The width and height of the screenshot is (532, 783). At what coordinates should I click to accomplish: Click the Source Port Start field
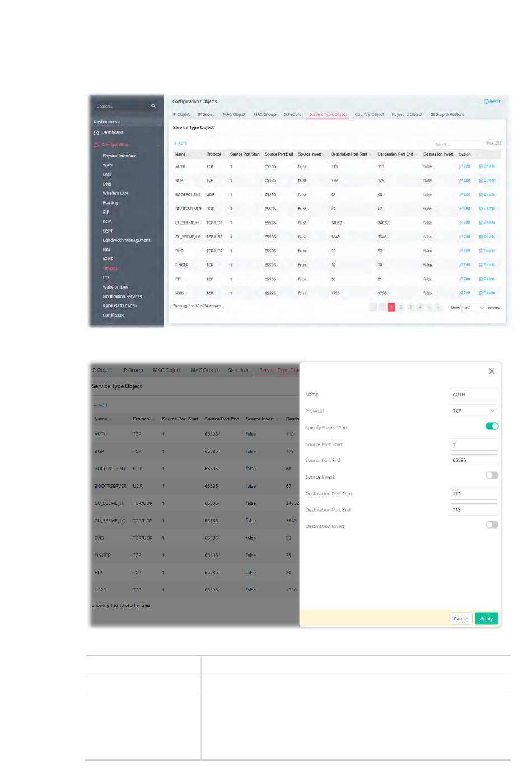pos(474,444)
